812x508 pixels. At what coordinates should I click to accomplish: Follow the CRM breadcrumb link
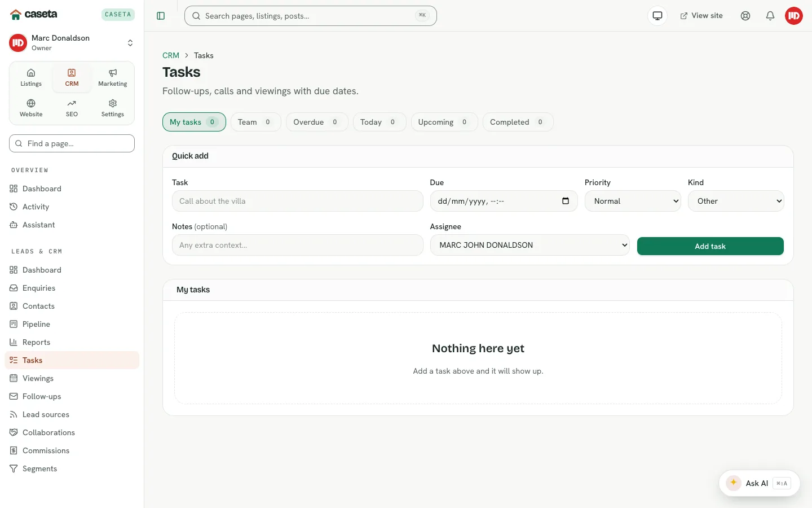point(171,55)
